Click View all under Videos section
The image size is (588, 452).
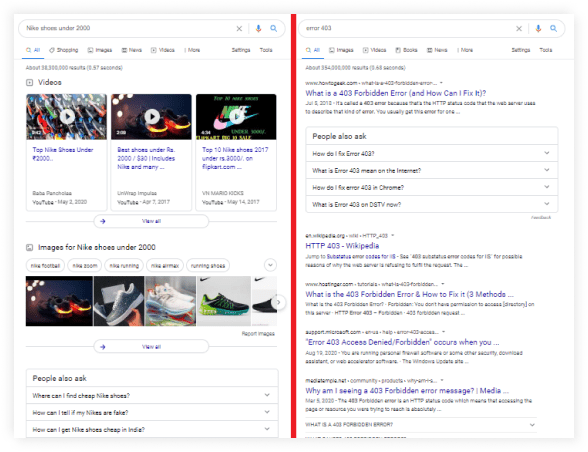point(151,221)
